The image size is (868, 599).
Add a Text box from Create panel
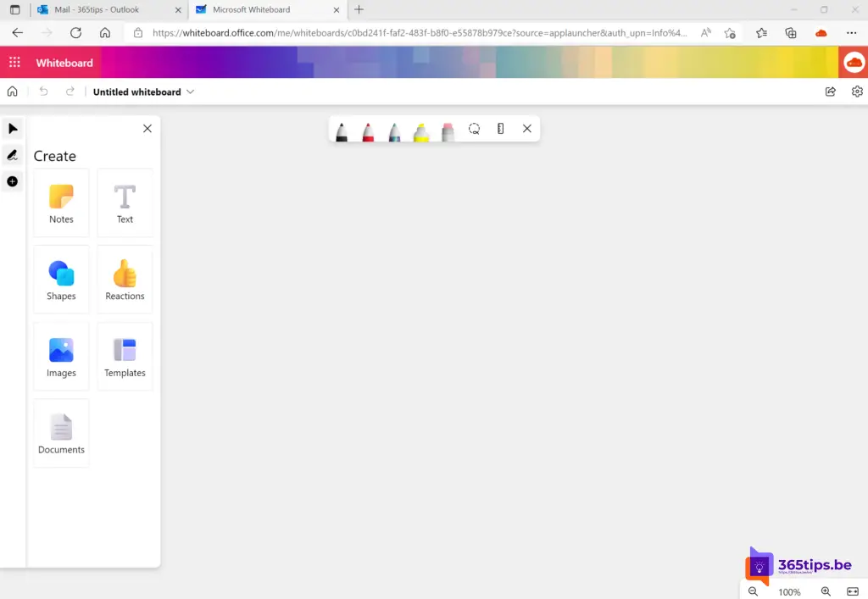125,203
